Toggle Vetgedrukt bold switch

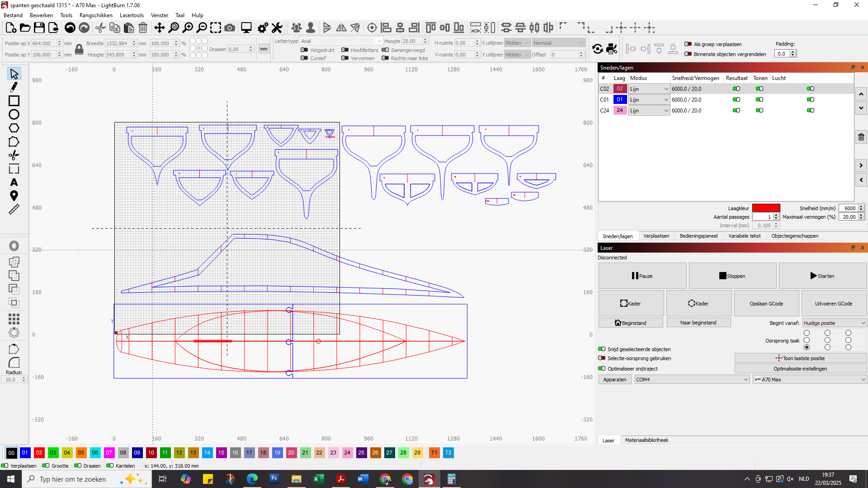[x=304, y=50]
